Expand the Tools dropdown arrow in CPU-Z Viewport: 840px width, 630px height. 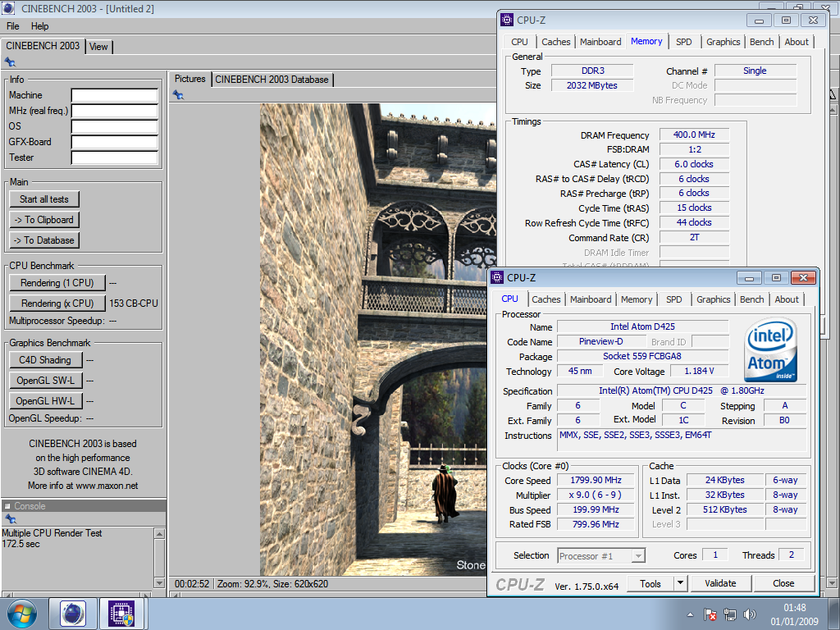(x=680, y=583)
